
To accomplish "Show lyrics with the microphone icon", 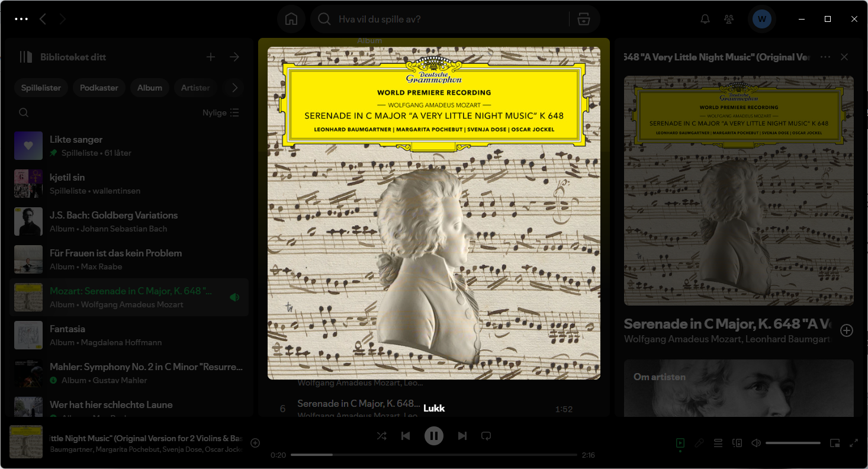I will click(699, 443).
